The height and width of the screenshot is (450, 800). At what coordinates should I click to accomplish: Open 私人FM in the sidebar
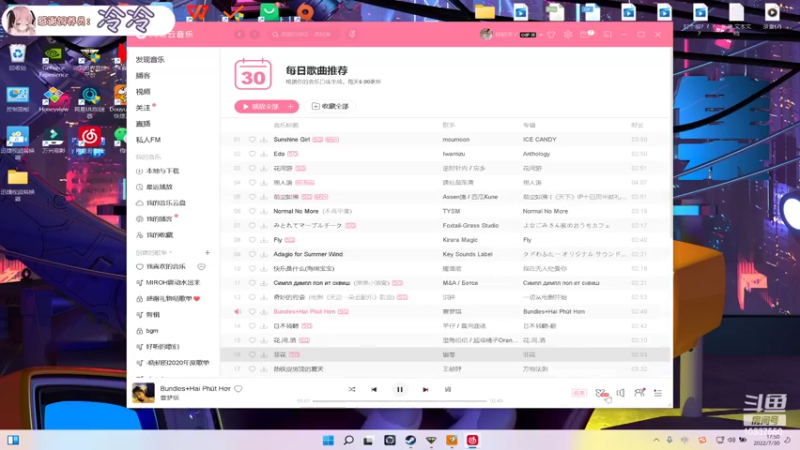point(148,140)
